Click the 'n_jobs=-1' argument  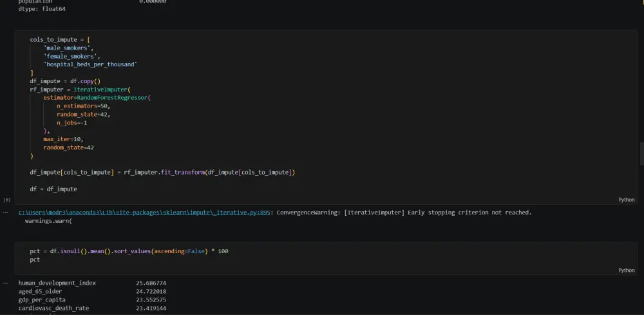(72, 123)
